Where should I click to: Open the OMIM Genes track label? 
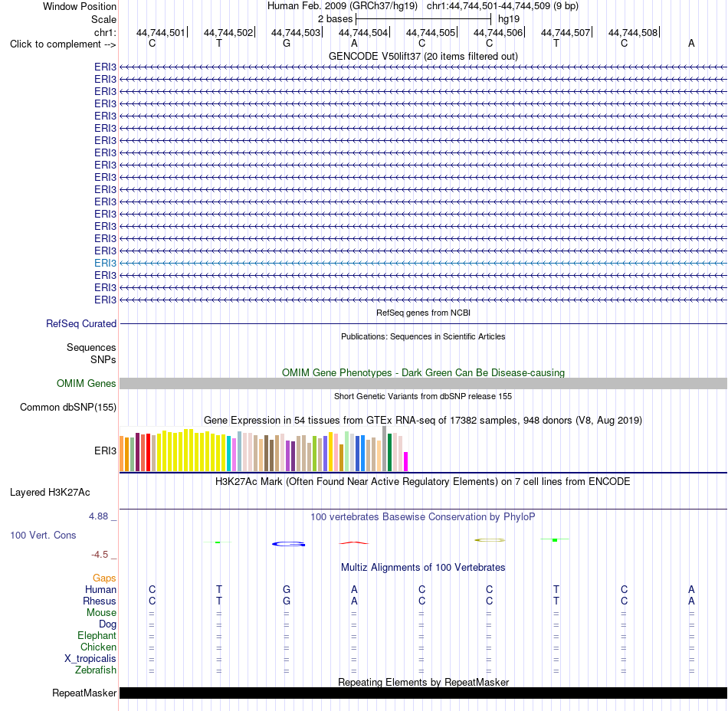(86, 383)
